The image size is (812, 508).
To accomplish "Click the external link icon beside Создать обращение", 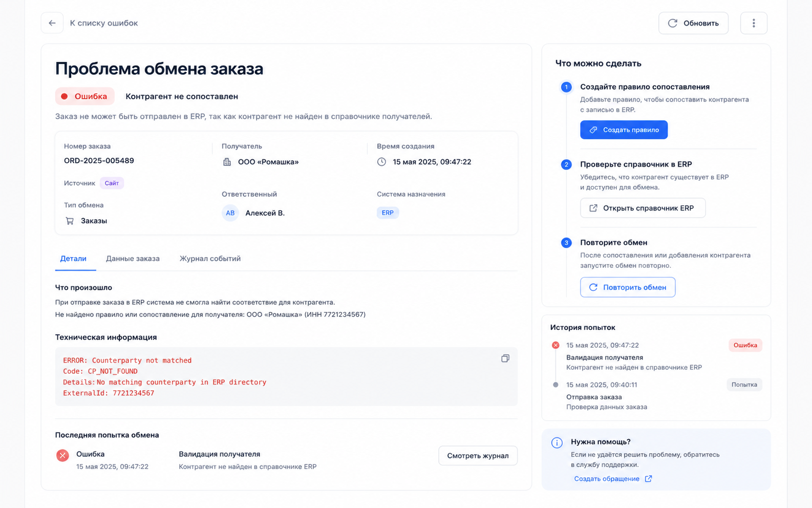I will click(x=648, y=479).
